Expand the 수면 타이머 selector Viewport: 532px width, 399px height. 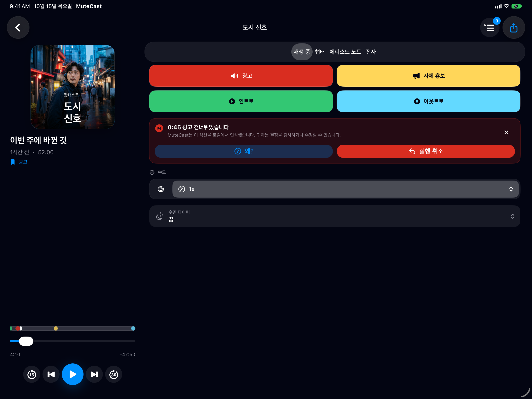point(335,216)
